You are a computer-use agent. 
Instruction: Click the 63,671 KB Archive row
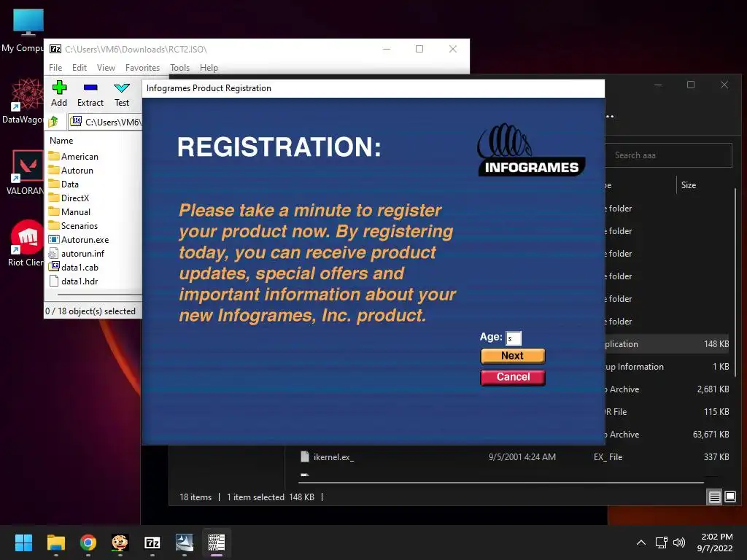[x=667, y=435]
